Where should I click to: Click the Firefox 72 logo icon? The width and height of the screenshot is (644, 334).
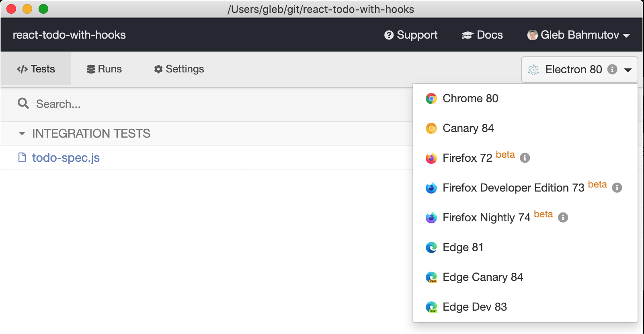pyautogui.click(x=431, y=158)
